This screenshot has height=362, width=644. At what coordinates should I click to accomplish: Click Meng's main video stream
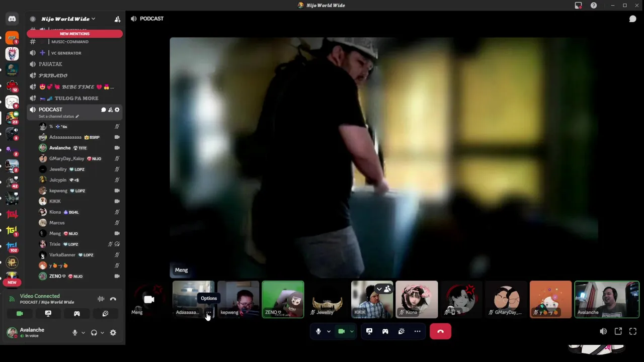(384, 157)
